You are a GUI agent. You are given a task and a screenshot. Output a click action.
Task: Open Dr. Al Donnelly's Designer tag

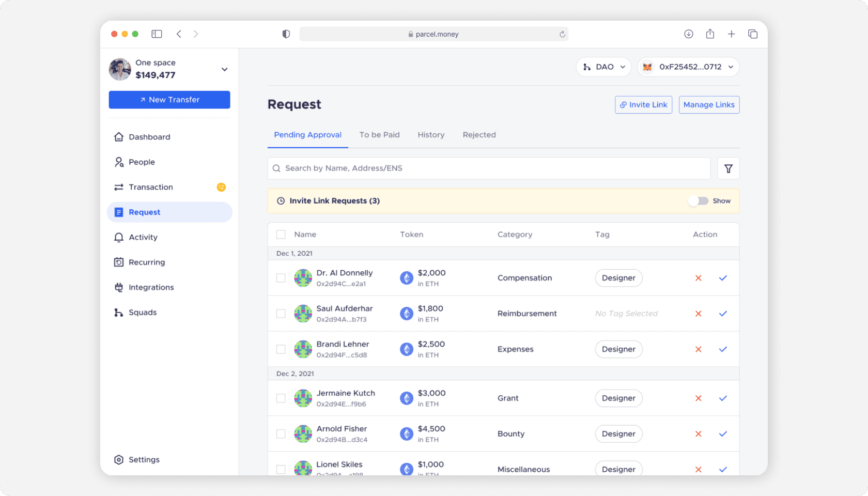pos(618,278)
